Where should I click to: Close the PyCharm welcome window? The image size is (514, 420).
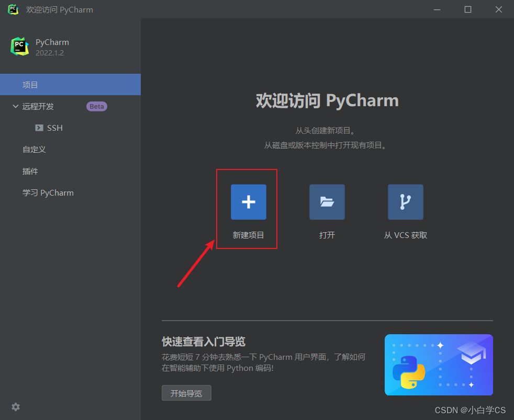(499, 9)
